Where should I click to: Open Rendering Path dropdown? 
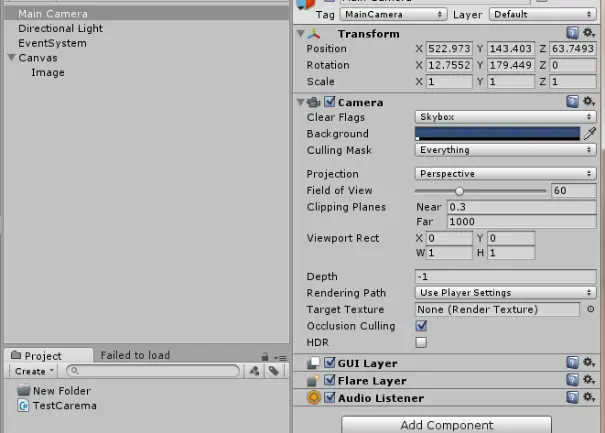click(x=505, y=293)
